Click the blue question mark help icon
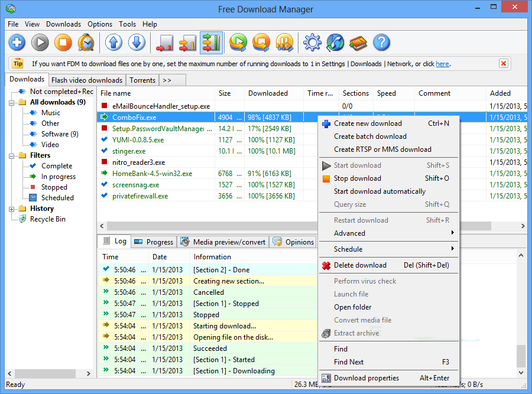Screen dimensions: 532x394 382,43
